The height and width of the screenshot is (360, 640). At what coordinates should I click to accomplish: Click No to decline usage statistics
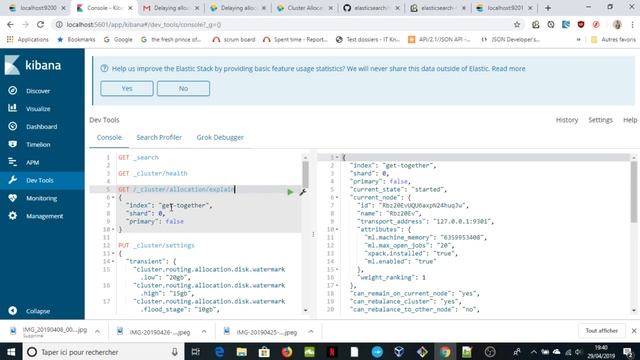183,89
